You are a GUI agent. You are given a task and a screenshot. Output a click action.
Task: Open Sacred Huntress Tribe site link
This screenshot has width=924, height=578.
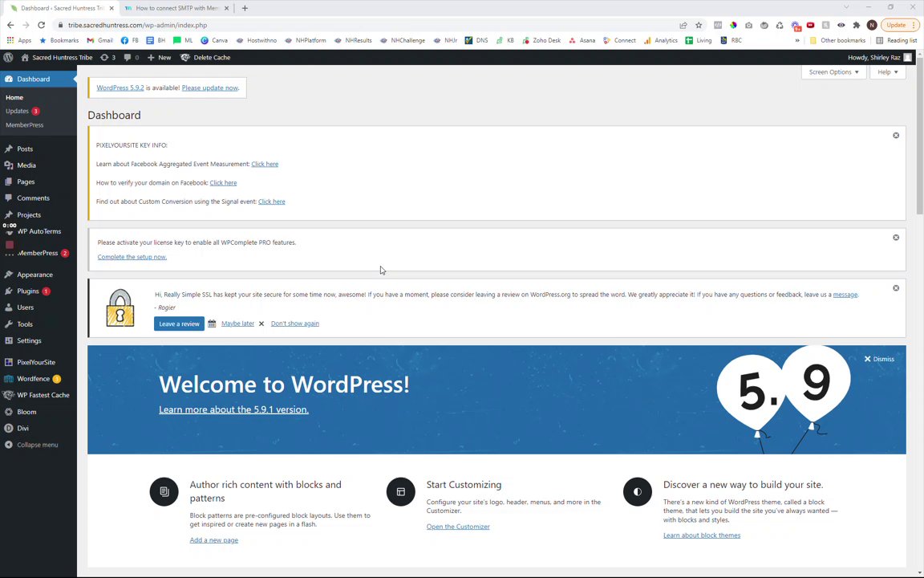tap(57, 57)
